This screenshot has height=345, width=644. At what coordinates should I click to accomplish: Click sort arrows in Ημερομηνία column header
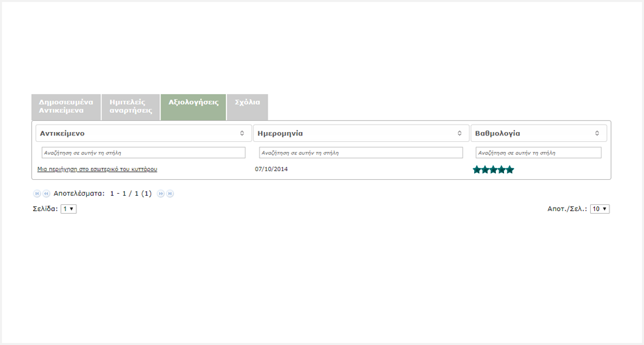[x=459, y=133]
